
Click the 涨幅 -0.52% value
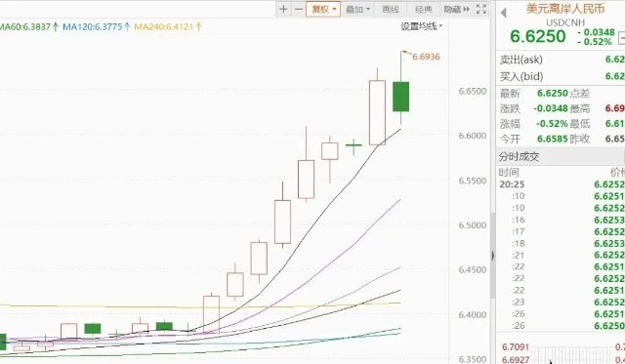click(552, 124)
